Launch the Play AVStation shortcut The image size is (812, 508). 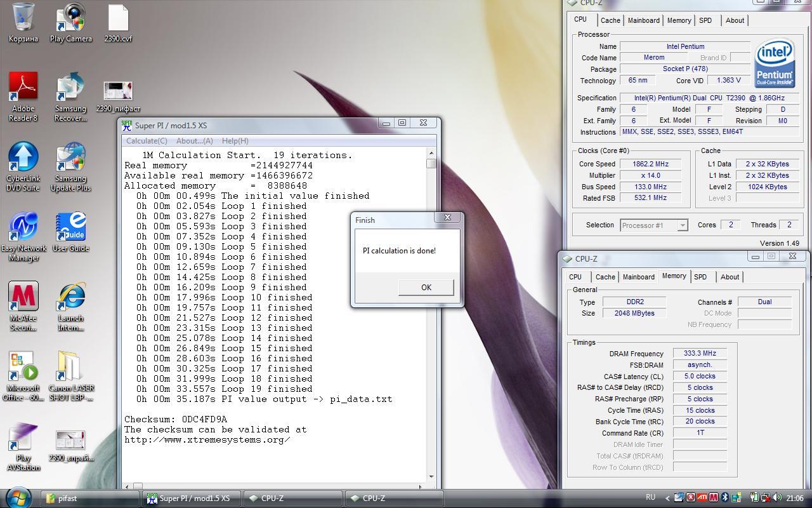point(23,446)
